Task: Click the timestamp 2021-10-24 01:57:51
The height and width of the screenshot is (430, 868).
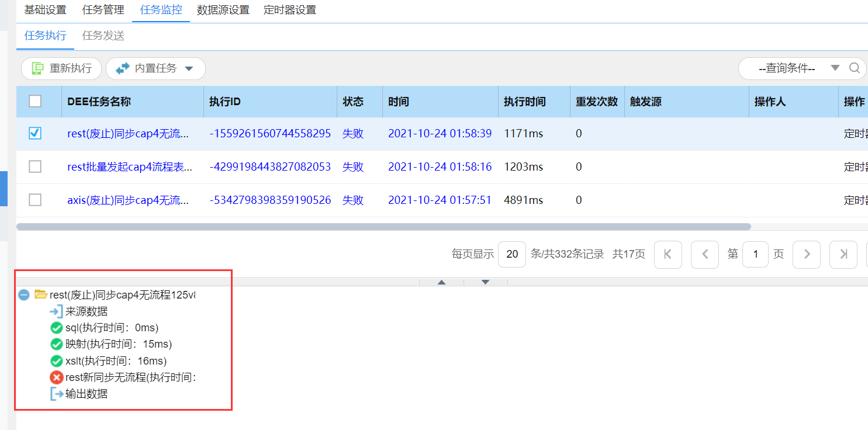Action: coord(440,200)
